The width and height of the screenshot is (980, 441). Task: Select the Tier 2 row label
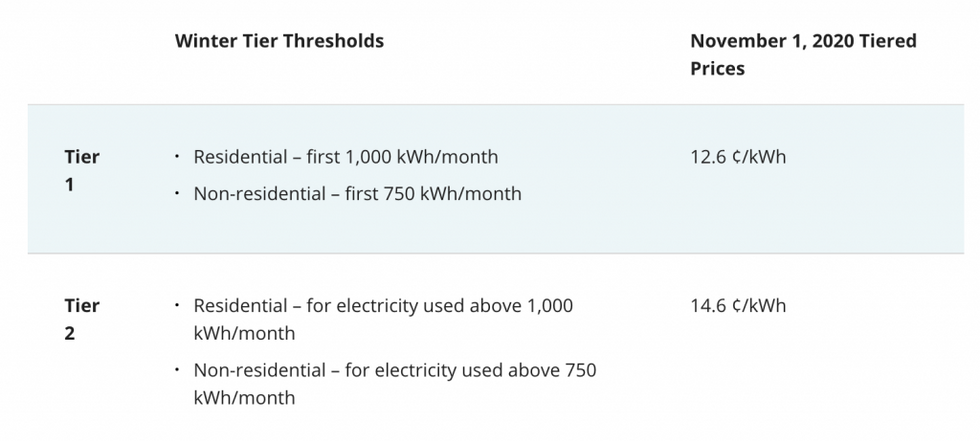[81, 319]
